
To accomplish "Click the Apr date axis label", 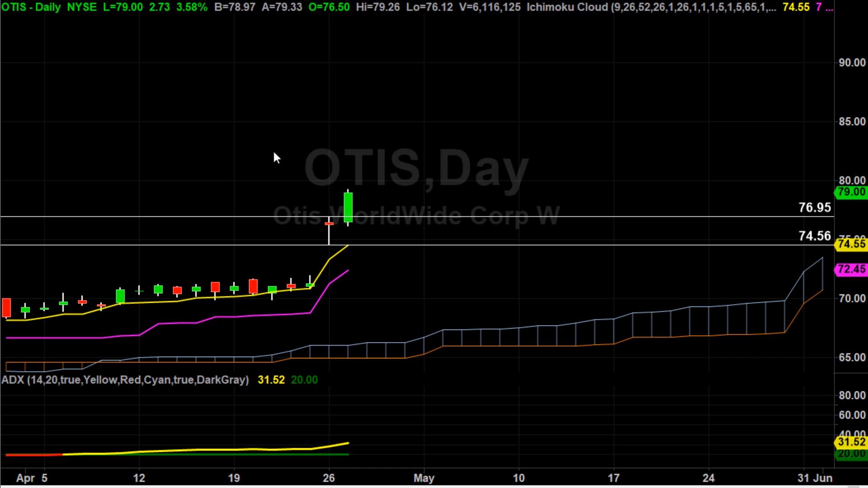I will (25, 478).
